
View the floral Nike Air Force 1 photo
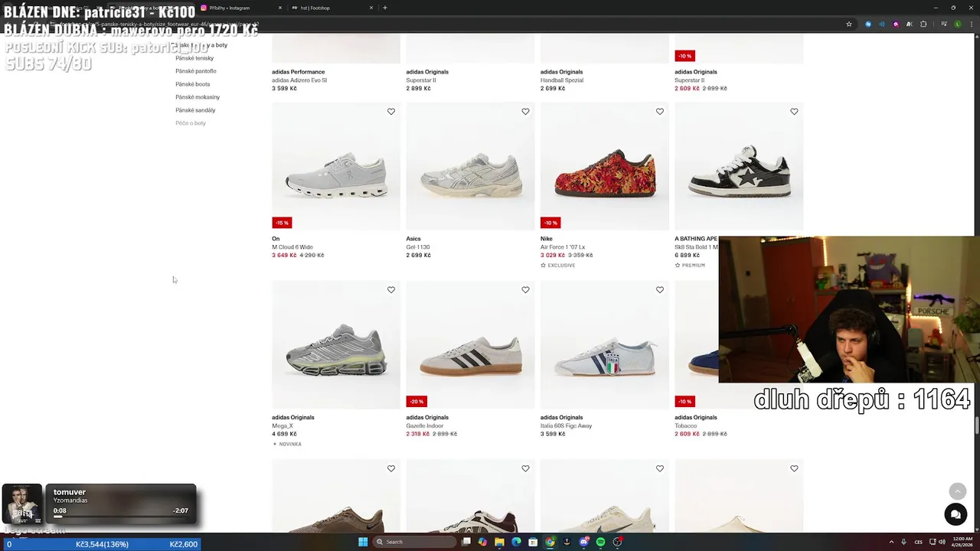pos(605,166)
